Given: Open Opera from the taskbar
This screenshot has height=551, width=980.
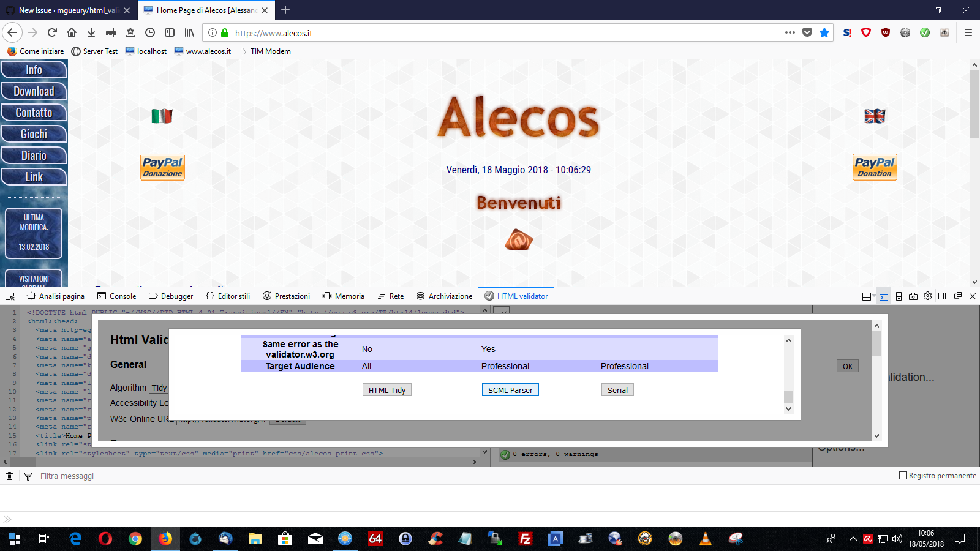Looking at the screenshot, I should tap(105, 539).
